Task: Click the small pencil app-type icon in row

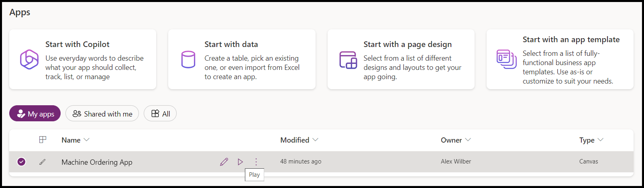Action: pyautogui.click(x=42, y=162)
